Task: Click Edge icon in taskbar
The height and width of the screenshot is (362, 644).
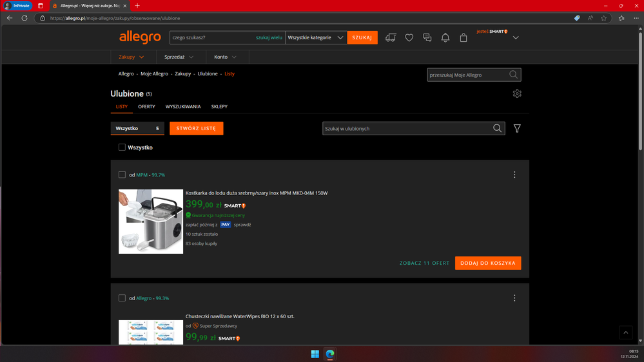Action: click(330, 354)
